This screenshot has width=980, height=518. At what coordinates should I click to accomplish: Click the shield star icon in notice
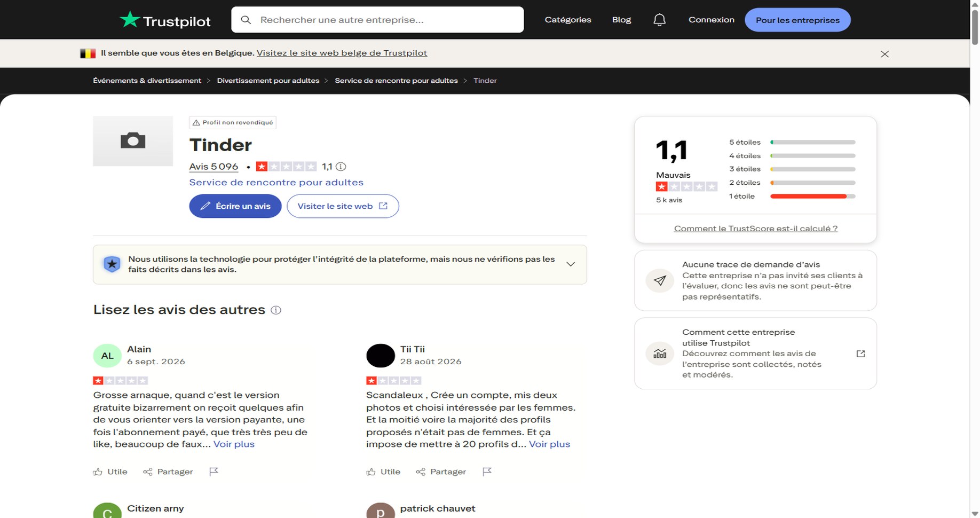click(x=112, y=264)
